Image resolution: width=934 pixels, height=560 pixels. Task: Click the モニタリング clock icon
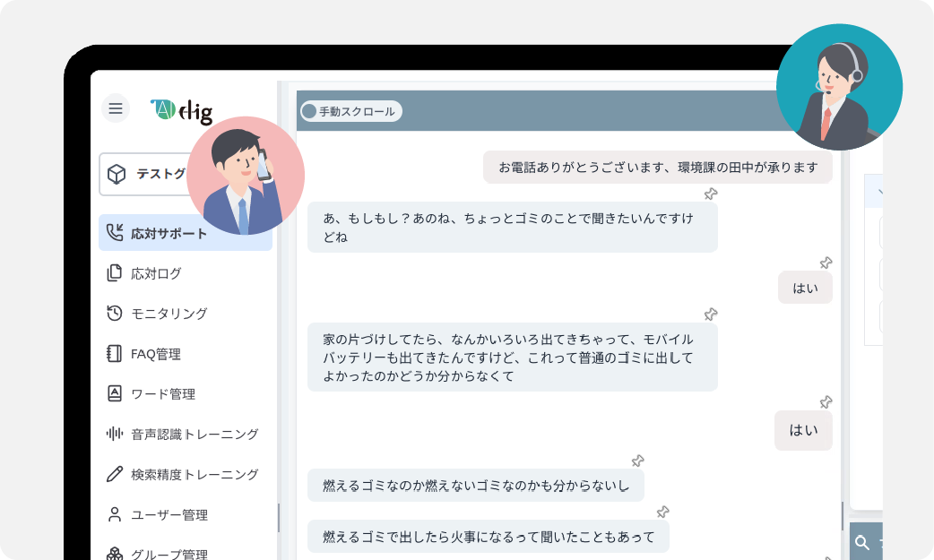coord(114,314)
